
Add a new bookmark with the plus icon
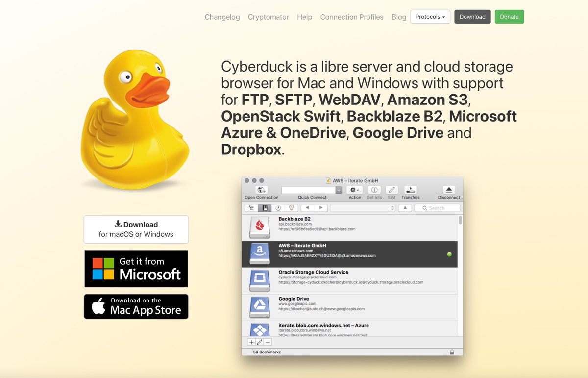251,342
